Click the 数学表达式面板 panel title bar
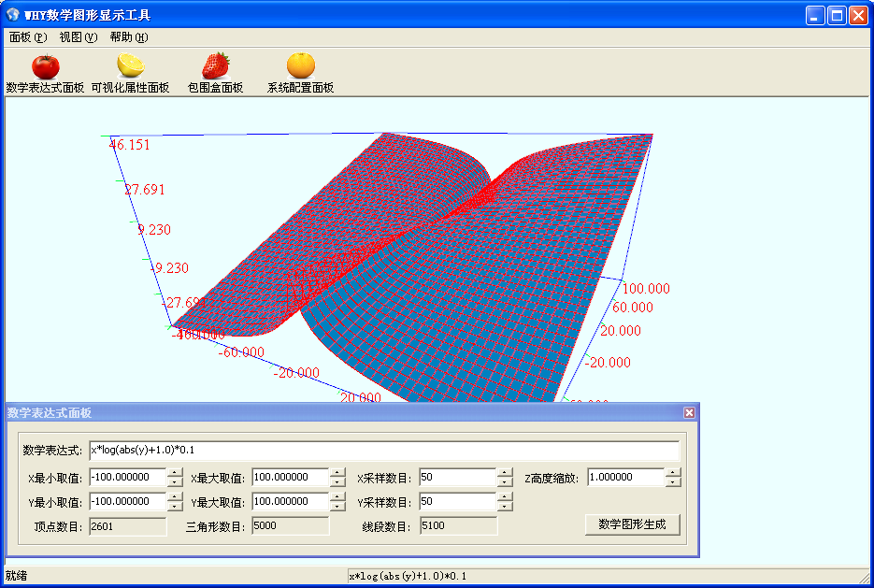Screen dimensions: 874x588 pos(351,412)
